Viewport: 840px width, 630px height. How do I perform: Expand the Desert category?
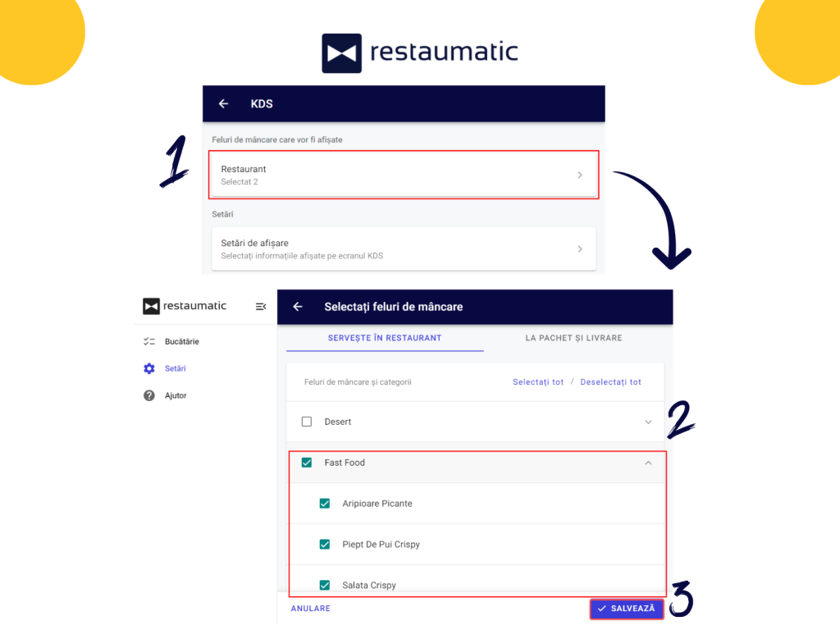[648, 422]
